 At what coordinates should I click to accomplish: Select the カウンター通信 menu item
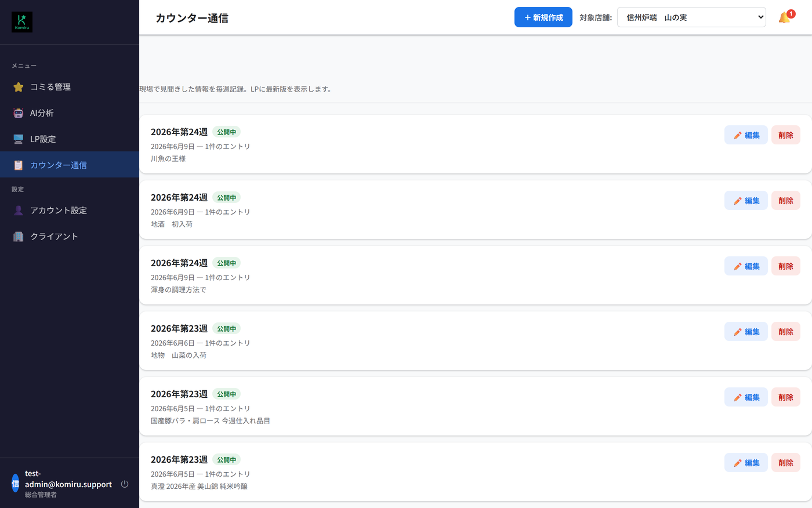[70, 165]
